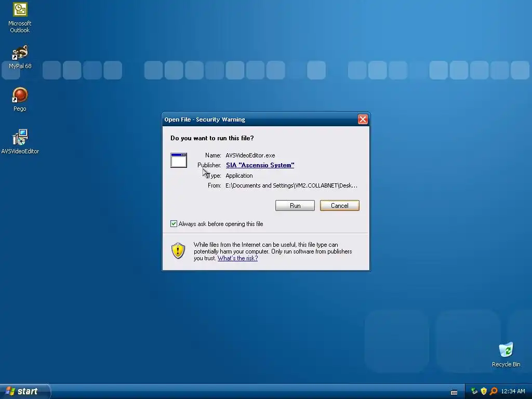This screenshot has height=399, width=532.
Task: Uncheck Always ask before opening this file
Action: click(174, 223)
